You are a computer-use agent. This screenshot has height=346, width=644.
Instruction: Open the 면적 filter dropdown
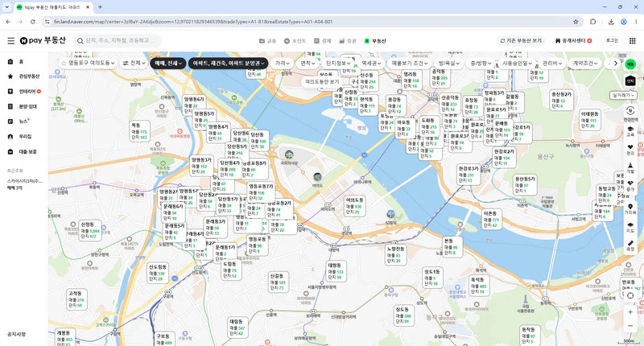coord(308,64)
